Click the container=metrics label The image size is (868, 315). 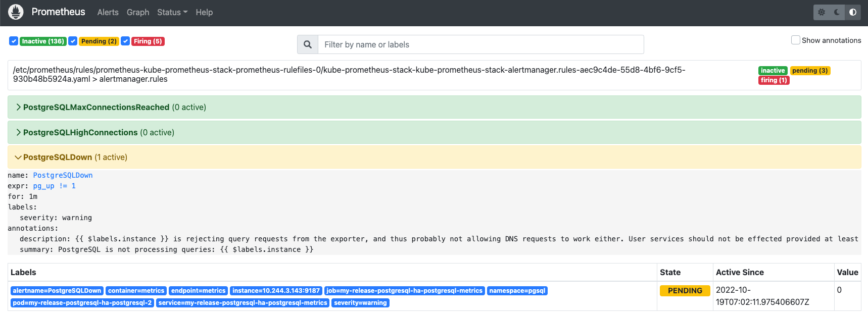(x=136, y=291)
